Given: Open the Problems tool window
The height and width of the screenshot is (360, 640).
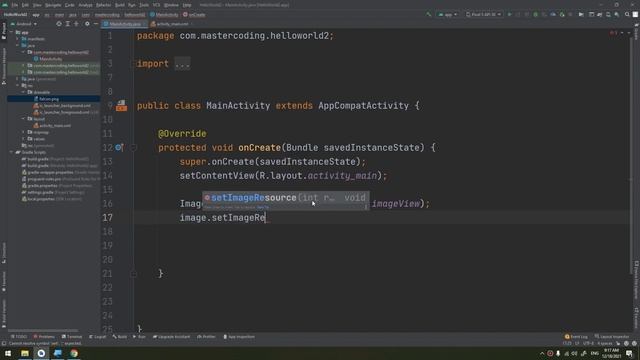Looking at the screenshot, I should (44, 337).
